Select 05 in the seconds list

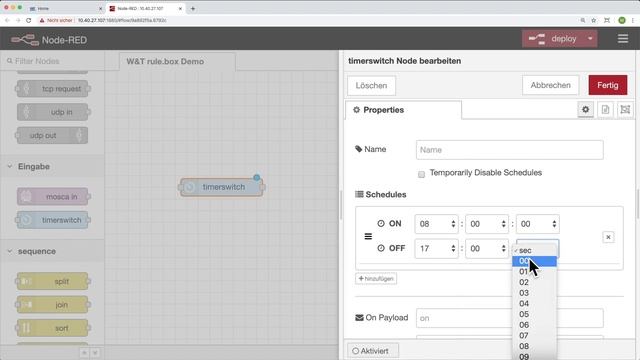(x=534, y=314)
